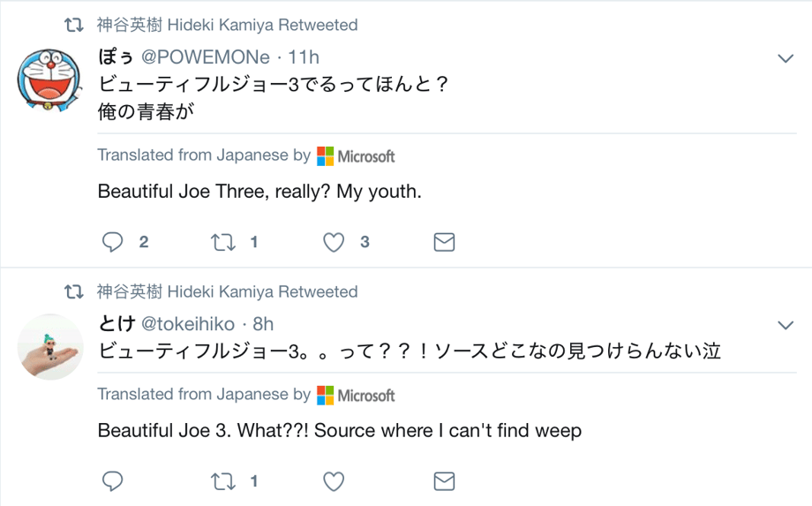The height and width of the screenshot is (506, 812).
Task: Like the tokeihiko tweet
Action: [x=334, y=481]
